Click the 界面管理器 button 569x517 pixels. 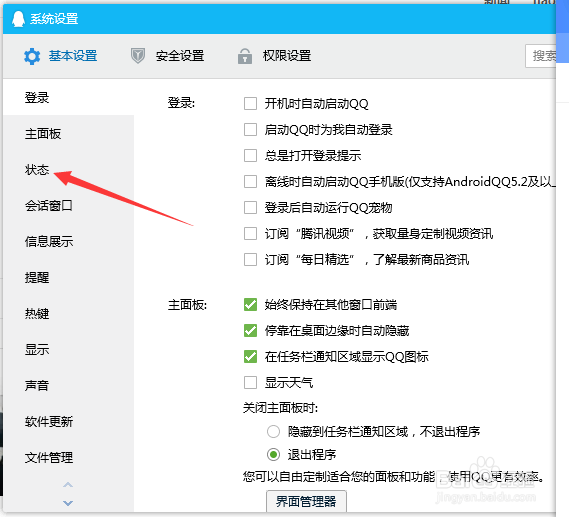(306, 501)
